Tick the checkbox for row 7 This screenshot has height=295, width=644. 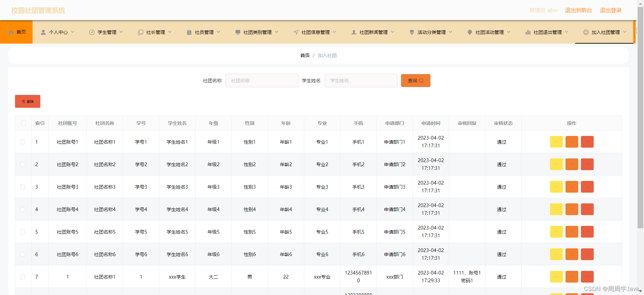23,277
